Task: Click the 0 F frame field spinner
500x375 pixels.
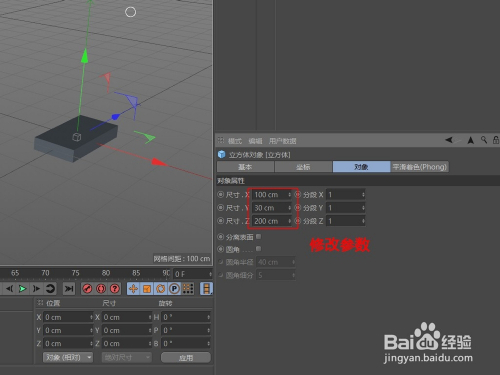Action: (x=210, y=274)
